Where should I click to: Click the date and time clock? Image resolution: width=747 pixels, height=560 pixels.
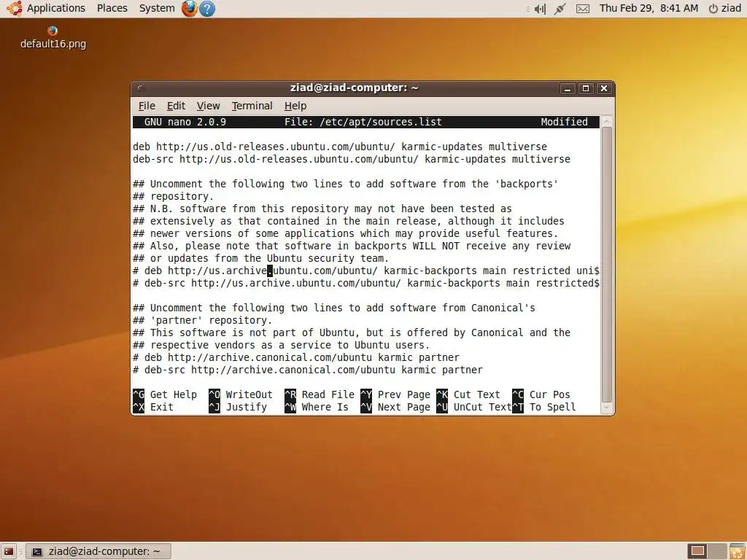[x=649, y=9]
